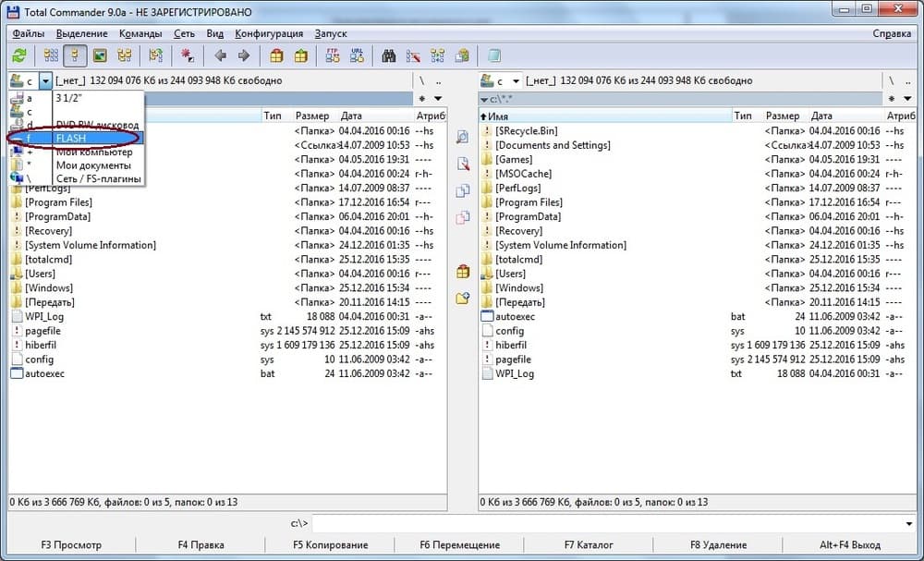
Task: Open file search binoculars icon
Action: [388, 56]
